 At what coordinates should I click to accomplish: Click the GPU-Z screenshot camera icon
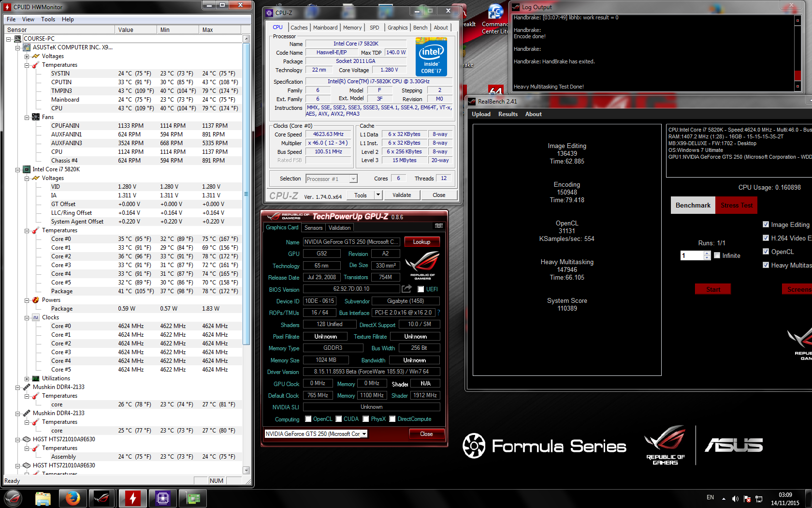pos(438,226)
